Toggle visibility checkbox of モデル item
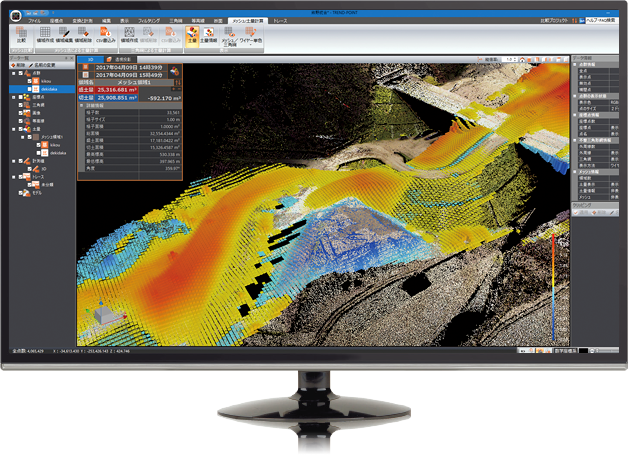 tap(20, 192)
